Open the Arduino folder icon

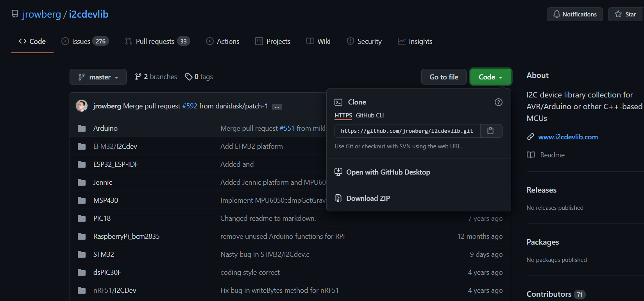pyautogui.click(x=82, y=128)
